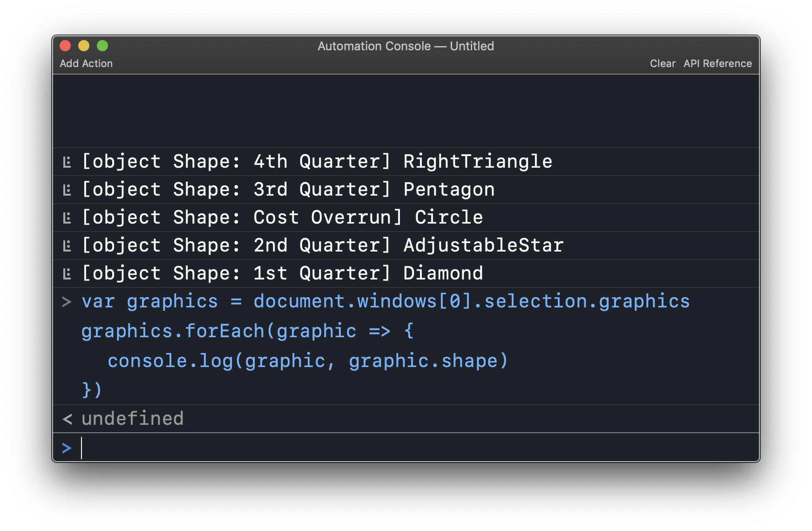This screenshot has width=812, height=531.
Task: Click the log icon beside 4th Quarter RightTriangle
Action: coord(67,162)
